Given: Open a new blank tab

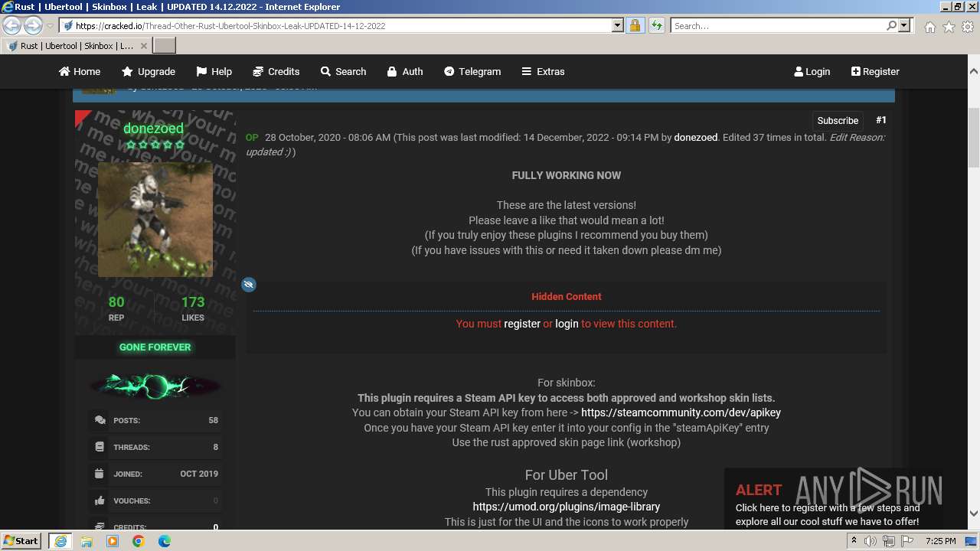Looking at the screenshot, I should 165,45.
